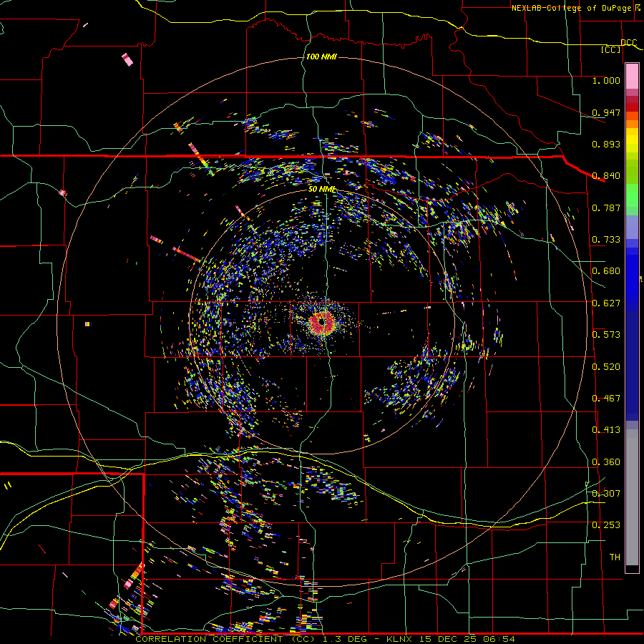Click the 0.253 legend value
This screenshot has height=644, width=644.
tap(606, 525)
